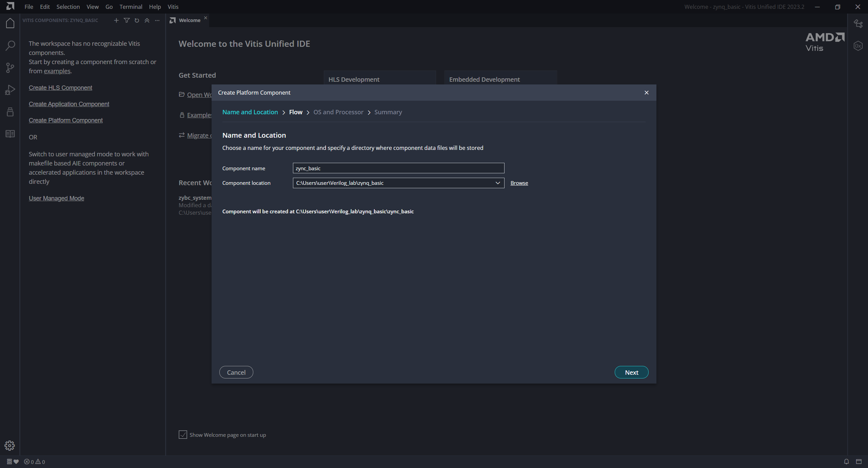The image size is (868, 468).
Task: Click the Browse link for location
Action: (519, 183)
